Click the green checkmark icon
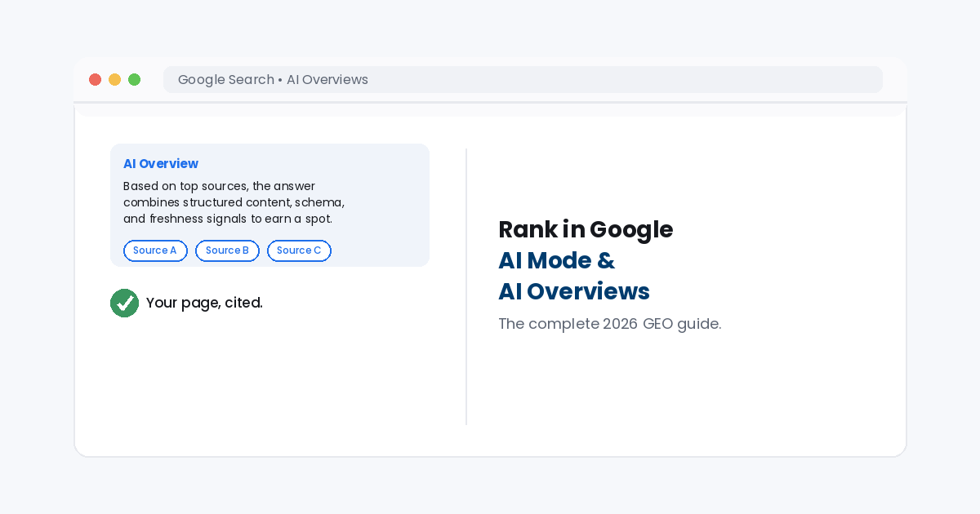The height and width of the screenshot is (514, 980). [124, 303]
